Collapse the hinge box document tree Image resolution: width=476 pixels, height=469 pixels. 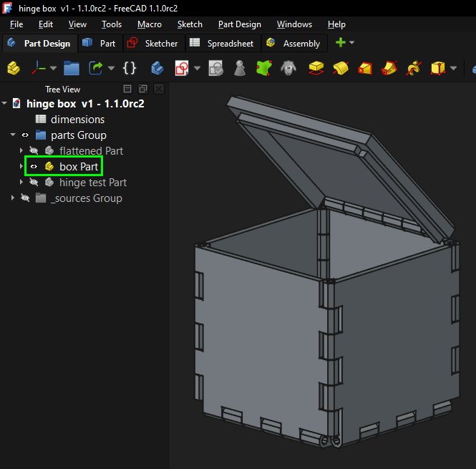tap(4, 103)
